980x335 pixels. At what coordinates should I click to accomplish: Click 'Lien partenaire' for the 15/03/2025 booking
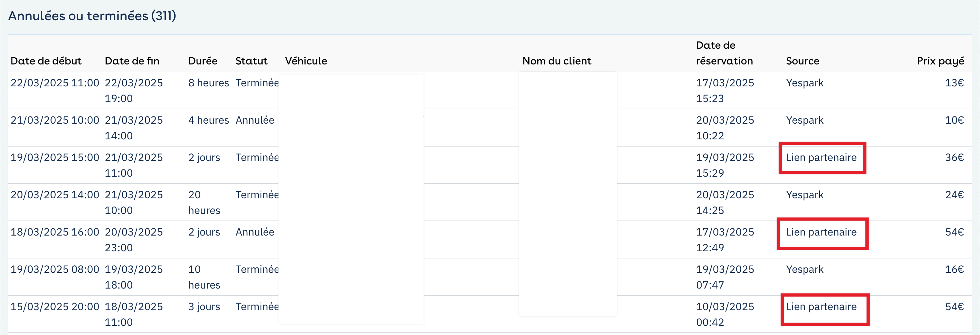pyautogui.click(x=821, y=306)
